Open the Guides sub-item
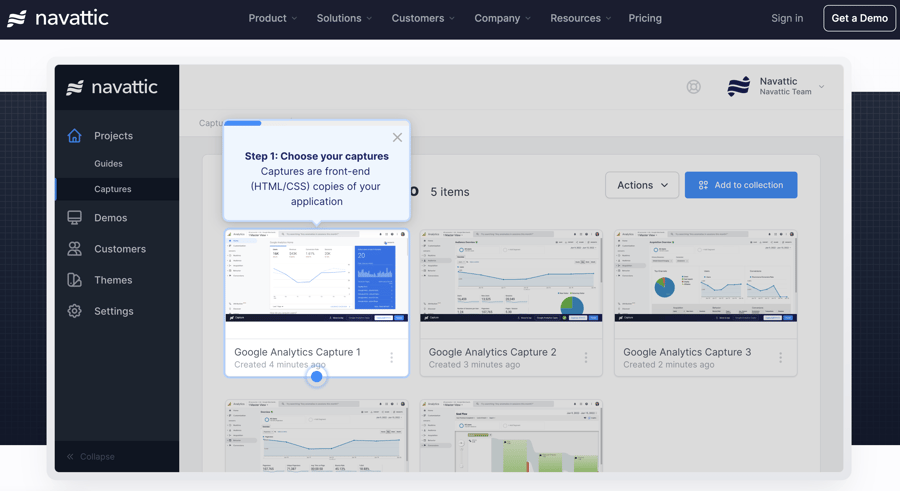Image resolution: width=900 pixels, height=491 pixels. (x=108, y=164)
